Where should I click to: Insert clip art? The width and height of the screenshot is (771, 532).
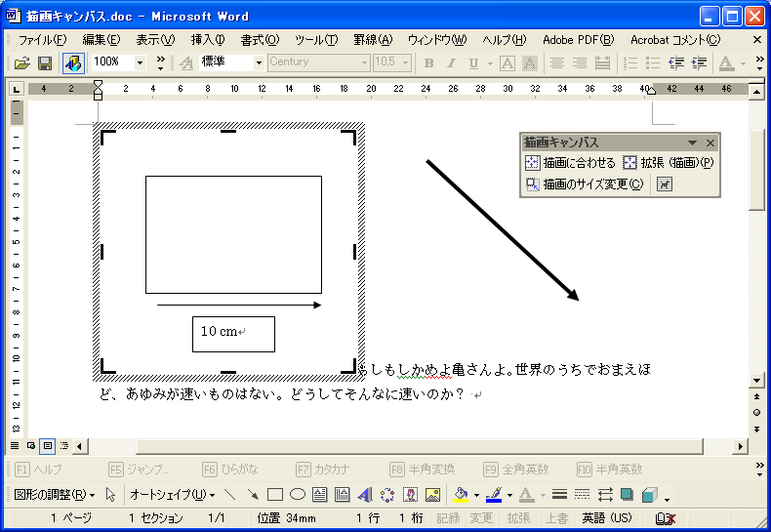pos(410,495)
